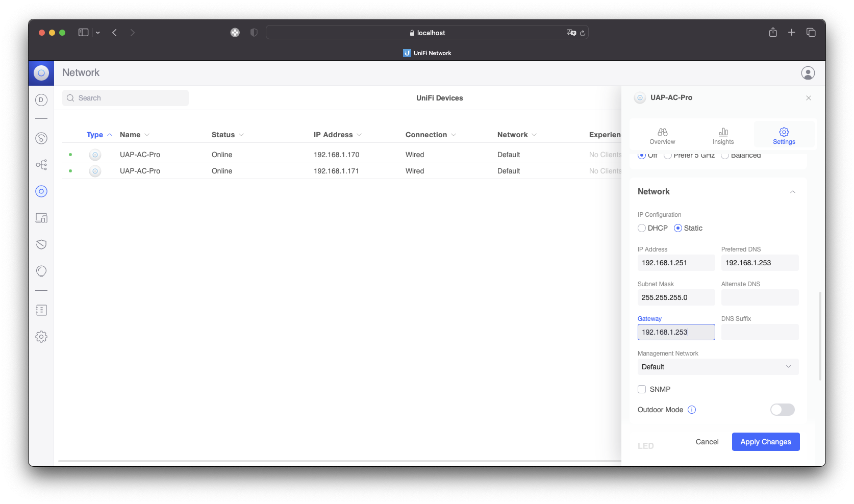The width and height of the screenshot is (854, 504).
Task: Click the Outdoor Mode info icon
Action: tap(692, 410)
